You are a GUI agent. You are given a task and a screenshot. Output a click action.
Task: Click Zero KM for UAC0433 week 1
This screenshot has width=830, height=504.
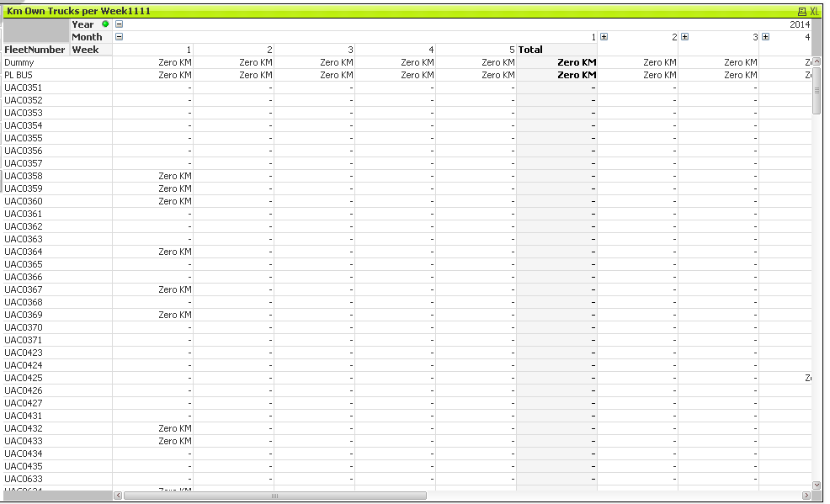coord(175,441)
